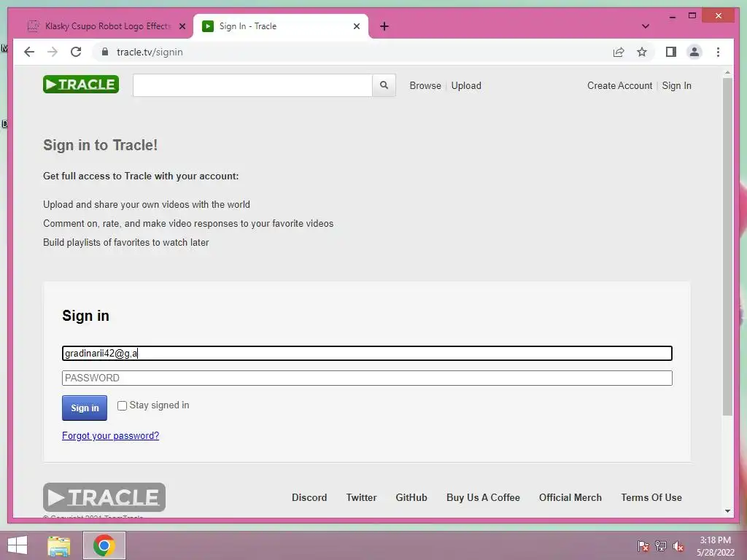Focus the Tracle search input field
This screenshot has height=560, width=747.
[252, 85]
